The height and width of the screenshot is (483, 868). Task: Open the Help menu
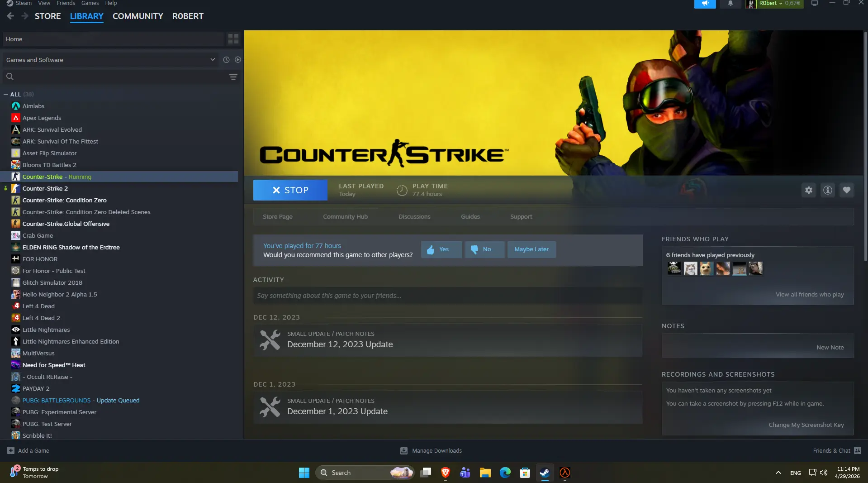click(x=111, y=3)
